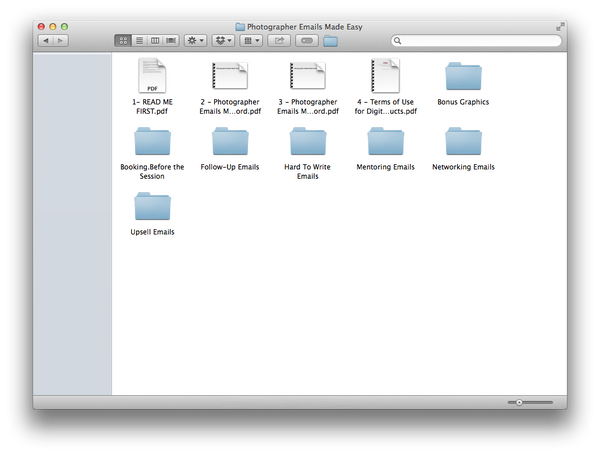
Task: Open the Action gear menu
Action: [x=196, y=41]
